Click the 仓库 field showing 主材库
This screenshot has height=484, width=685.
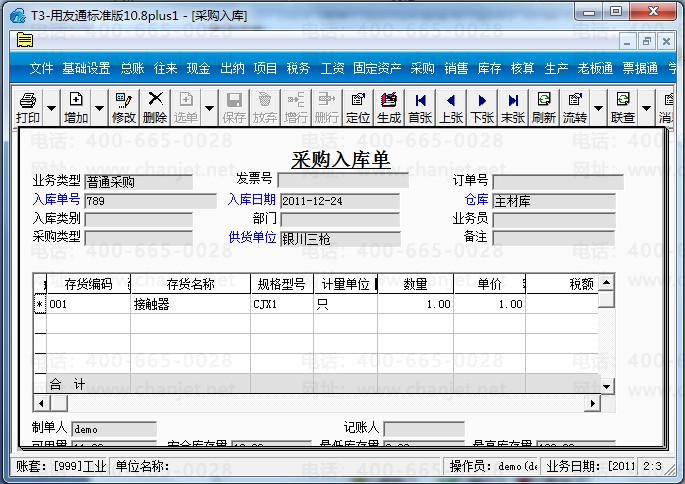[x=554, y=201]
